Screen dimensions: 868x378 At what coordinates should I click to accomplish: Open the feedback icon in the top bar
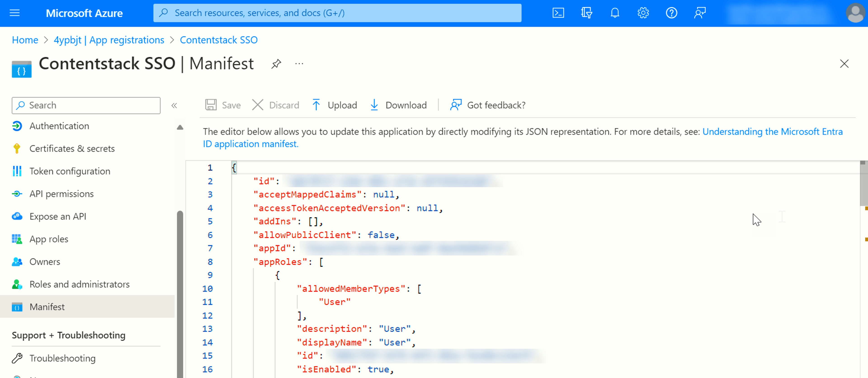(x=700, y=13)
